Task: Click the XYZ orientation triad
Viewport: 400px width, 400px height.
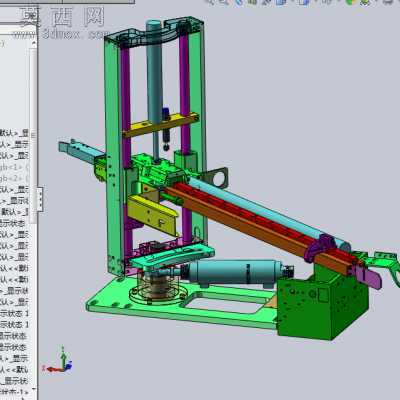Action: tap(57, 361)
